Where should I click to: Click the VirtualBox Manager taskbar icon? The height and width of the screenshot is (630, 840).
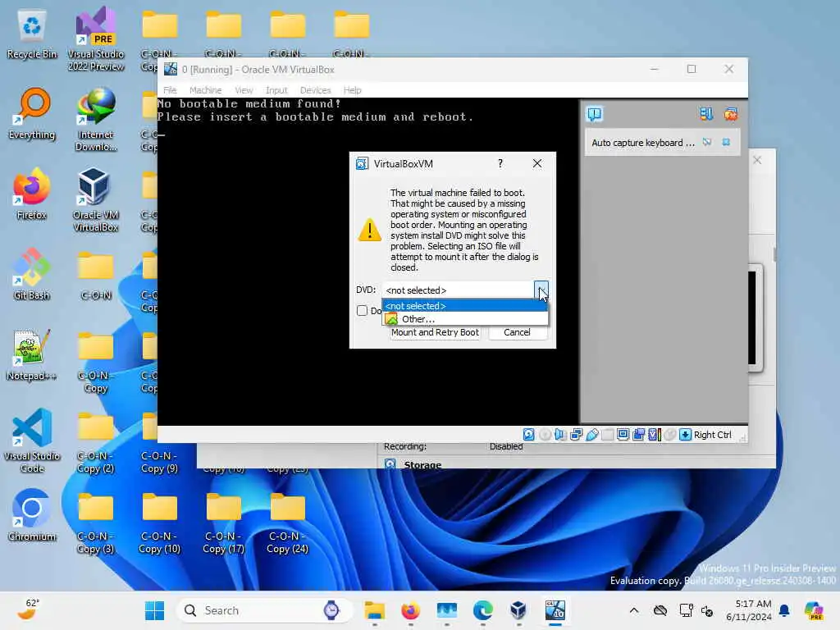[518, 610]
